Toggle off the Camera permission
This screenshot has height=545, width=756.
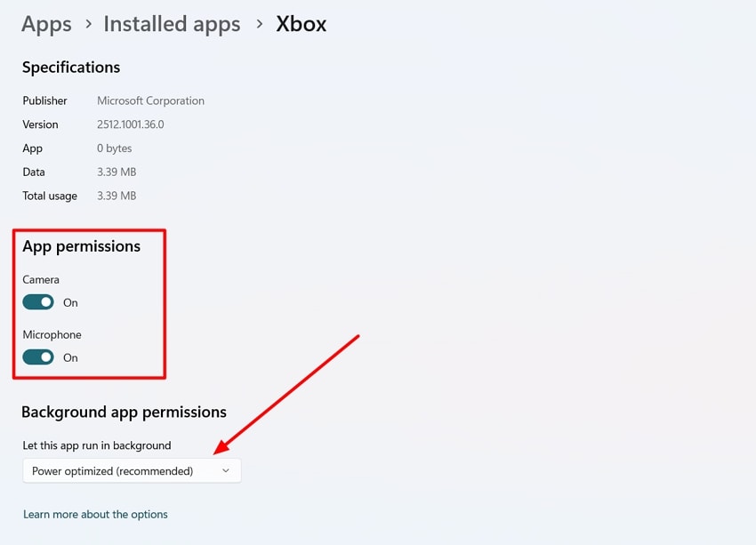coord(37,302)
